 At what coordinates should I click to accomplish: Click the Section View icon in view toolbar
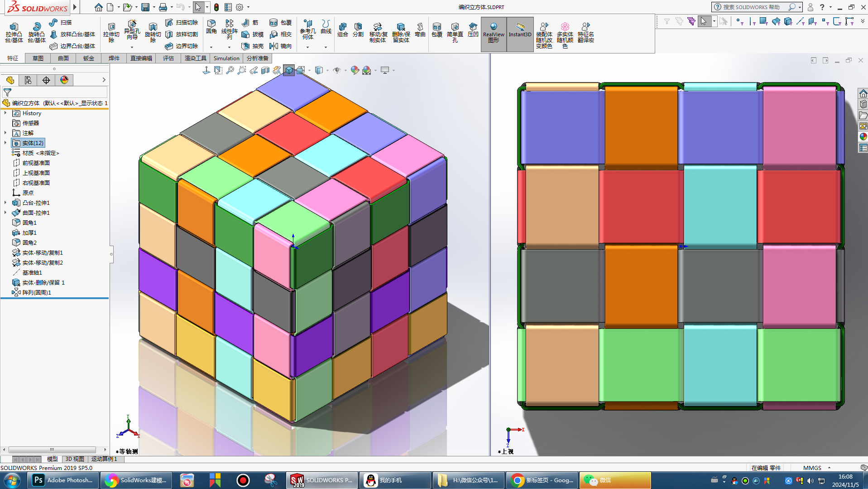265,70
